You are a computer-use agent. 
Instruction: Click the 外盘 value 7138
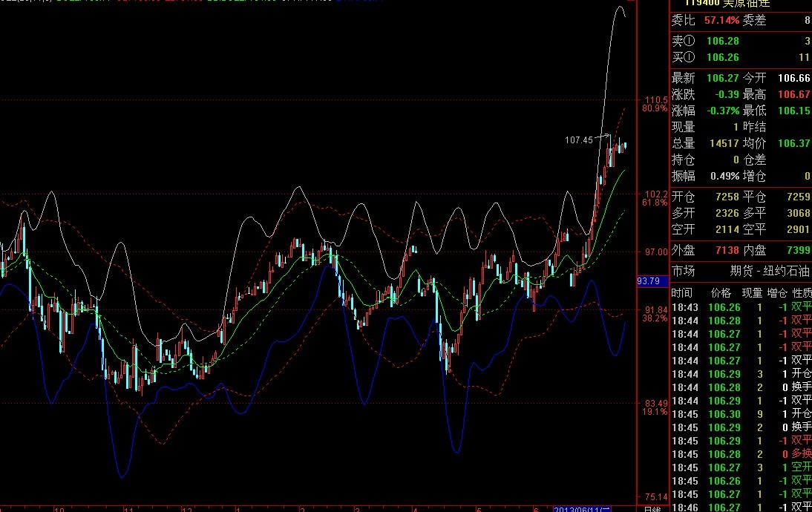(727, 251)
